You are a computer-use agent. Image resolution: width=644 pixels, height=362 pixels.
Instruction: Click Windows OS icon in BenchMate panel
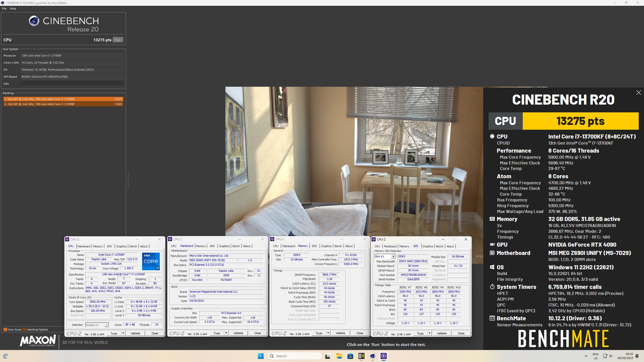click(x=492, y=267)
